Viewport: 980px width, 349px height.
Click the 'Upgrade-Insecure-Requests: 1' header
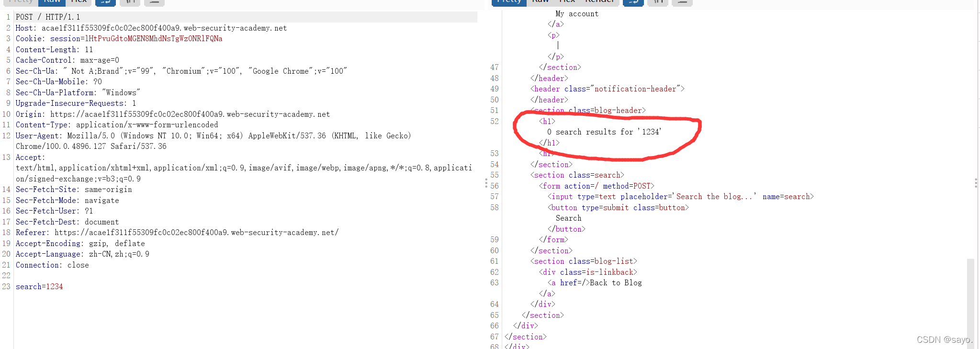tap(76, 103)
